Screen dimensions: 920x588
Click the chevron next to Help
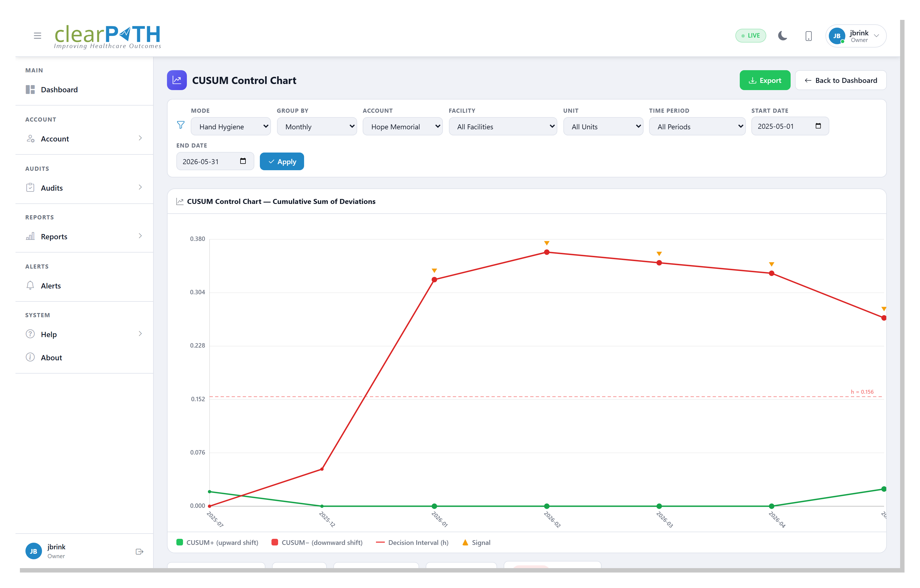tap(140, 334)
